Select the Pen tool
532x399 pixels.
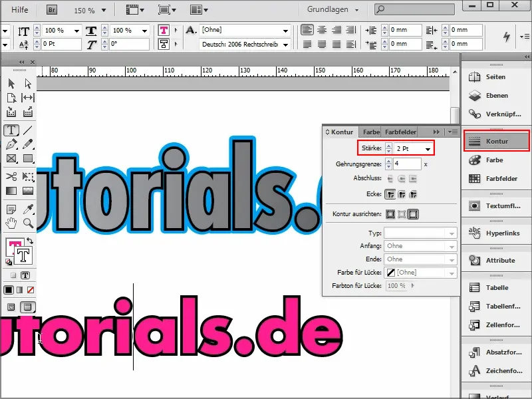tap(11, 144)
